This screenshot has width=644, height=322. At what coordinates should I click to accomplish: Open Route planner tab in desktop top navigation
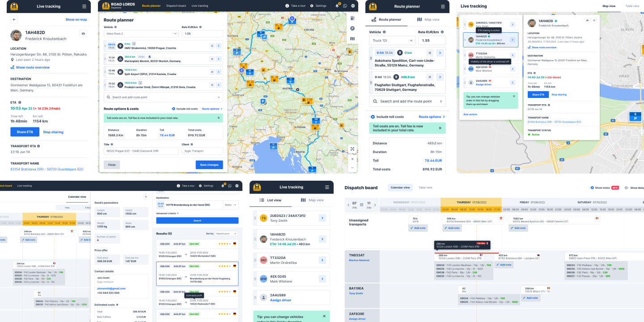click(x=151, y=6)
